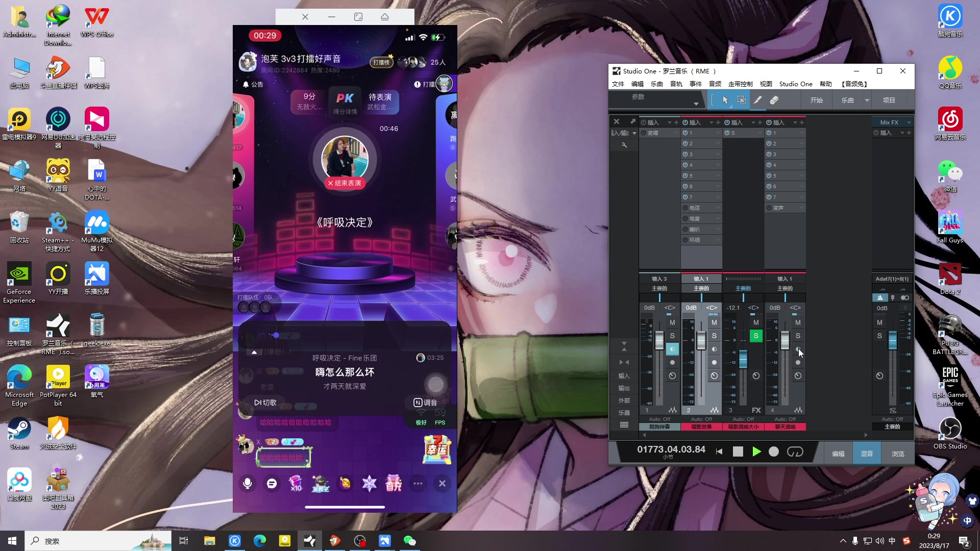Open dropdown arrow next to 乐曲 button
Viewport: 980px width, 551px height.
pyautogui.click(x=867, y=101)
